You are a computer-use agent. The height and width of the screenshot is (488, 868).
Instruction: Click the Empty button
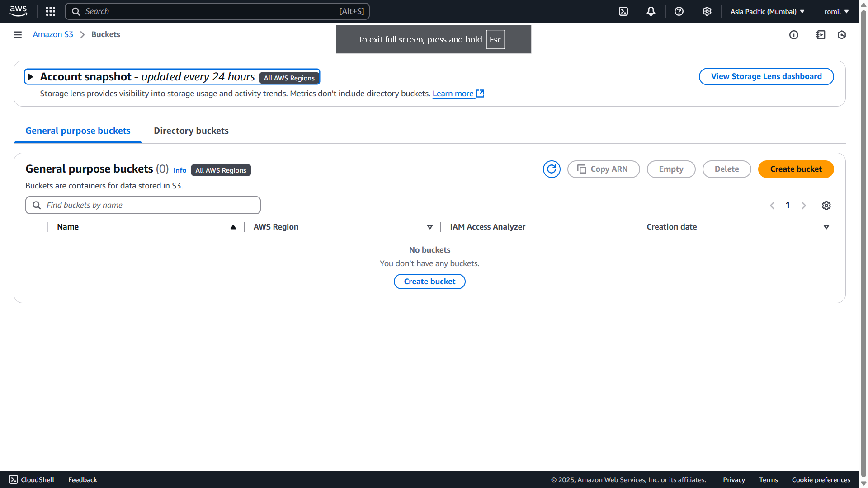click(x=671, y=169)
